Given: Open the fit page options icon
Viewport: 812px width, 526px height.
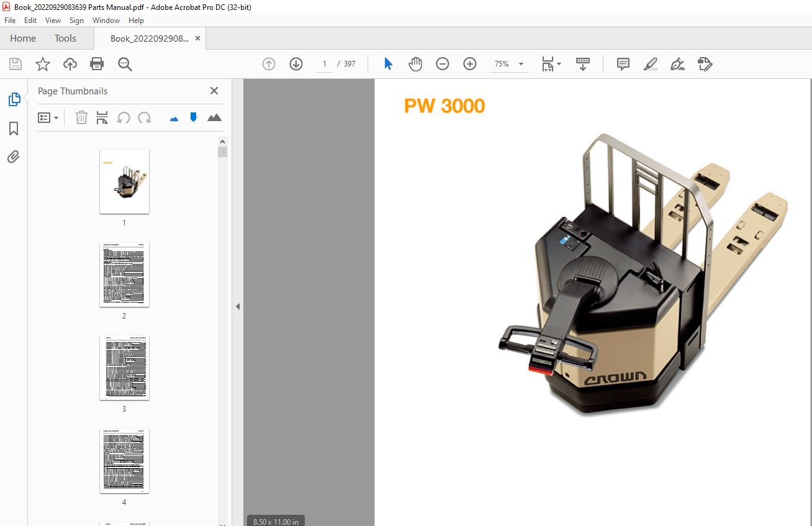Looking at the screenshot, I should (550, 64).
